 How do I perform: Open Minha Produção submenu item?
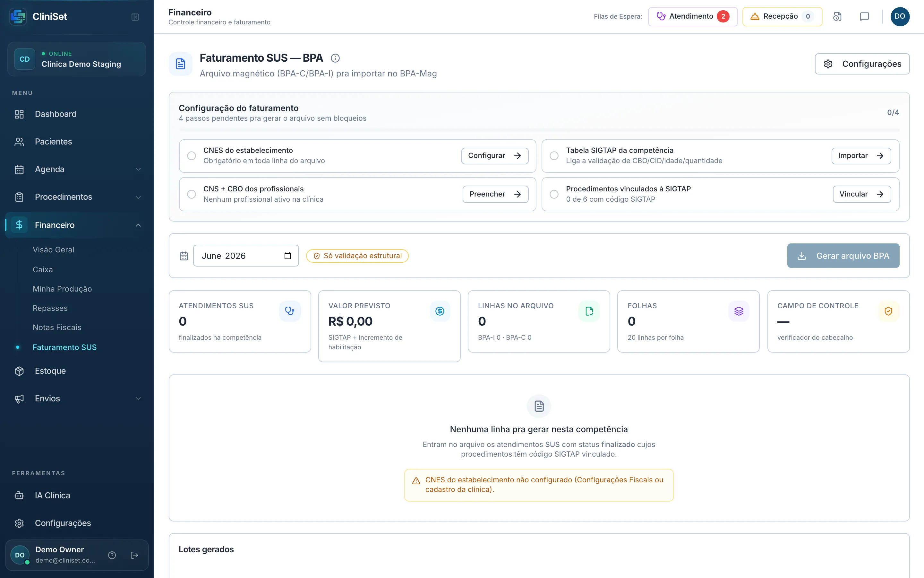click(62, 289)
